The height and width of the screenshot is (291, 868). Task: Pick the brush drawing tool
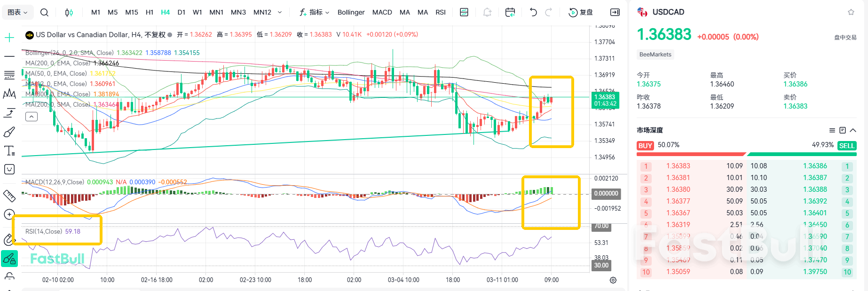(x=9, y=132)
